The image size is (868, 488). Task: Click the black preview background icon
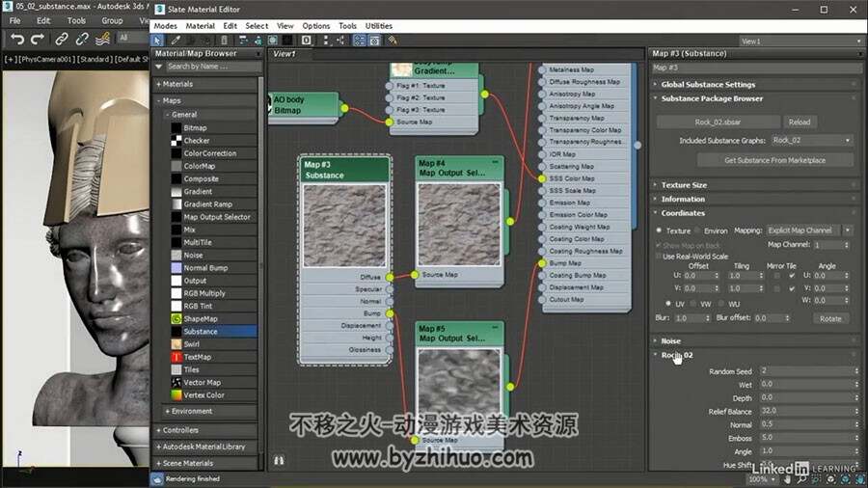[287, 41]
